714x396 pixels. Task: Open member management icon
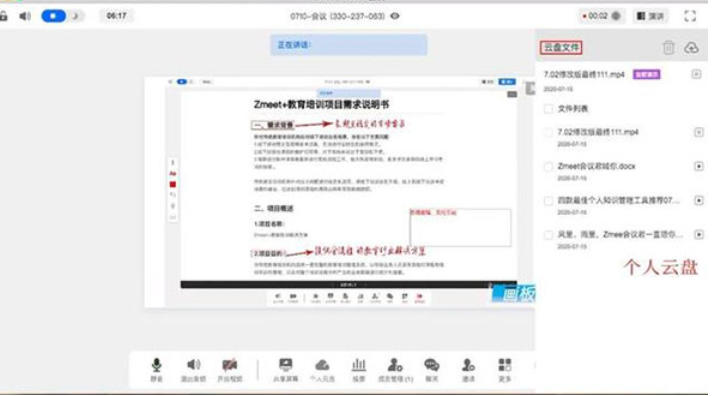[x=395, y=365]
